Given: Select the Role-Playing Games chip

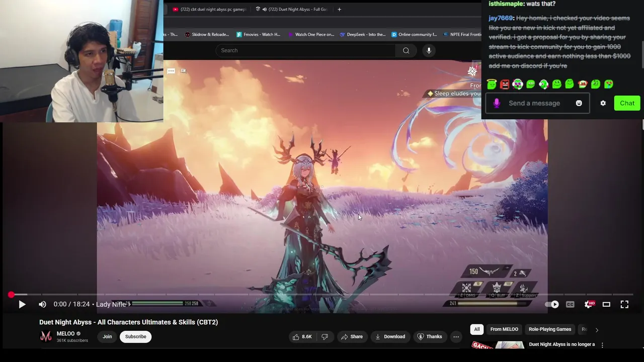Looking at the screenshot, I should 550,329.
